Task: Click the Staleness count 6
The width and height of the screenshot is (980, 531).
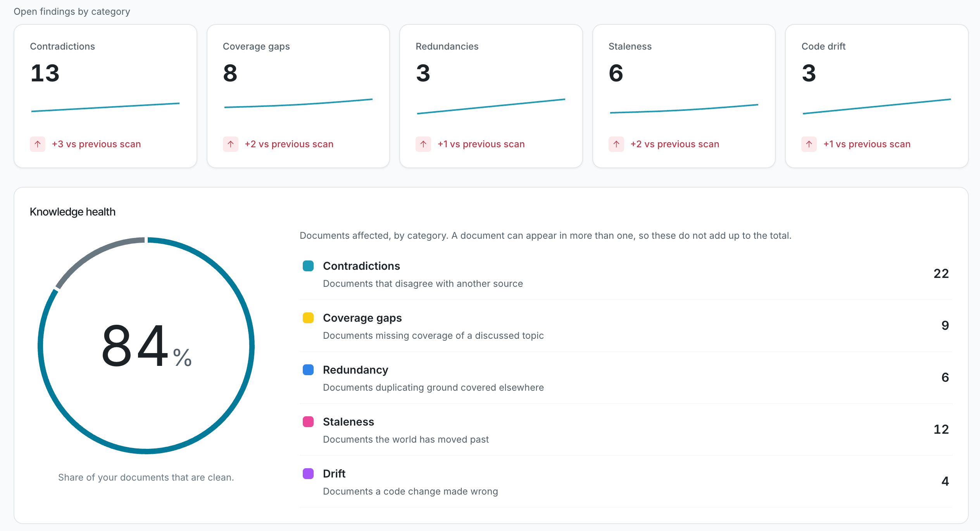Action: [x=616, y=73]
